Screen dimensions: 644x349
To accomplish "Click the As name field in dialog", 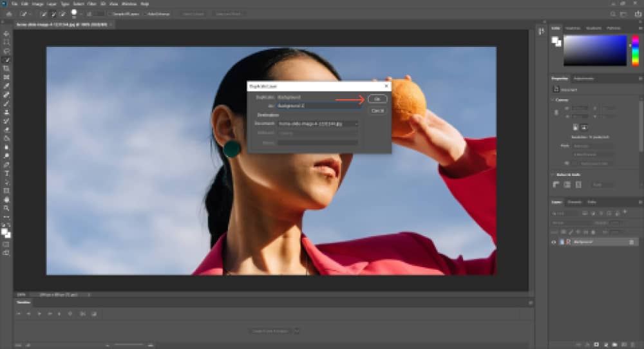I will pyautogui.click(x=319, y=106).
